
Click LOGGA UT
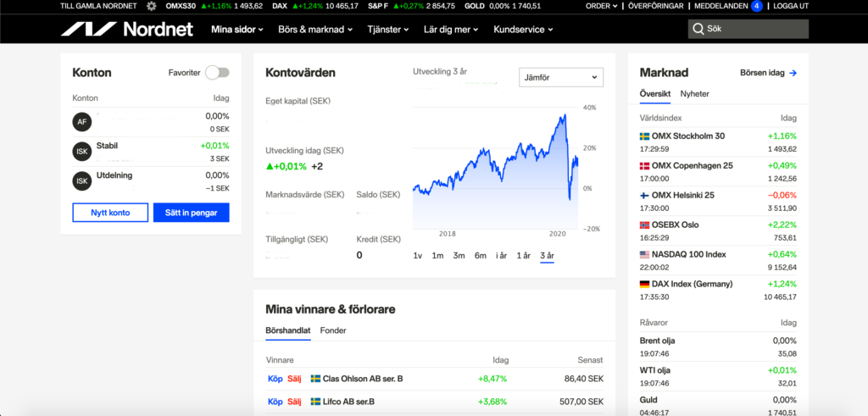coord(791,6)
